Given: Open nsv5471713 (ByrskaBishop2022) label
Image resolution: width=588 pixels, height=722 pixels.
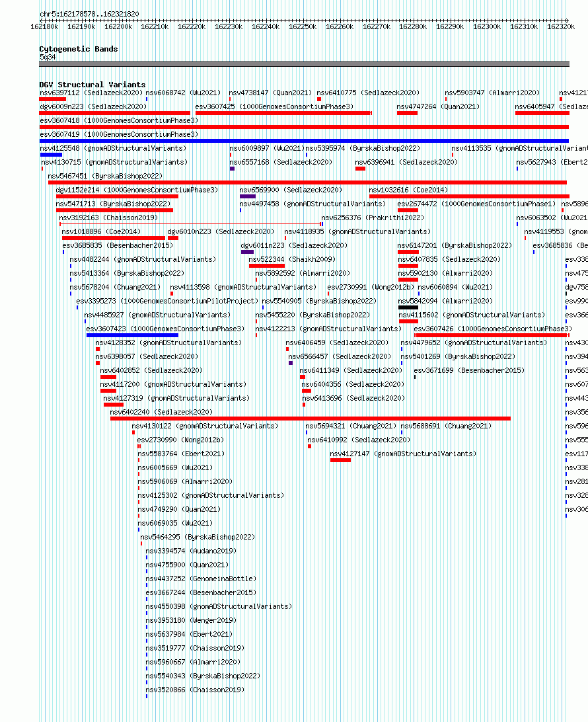Looking at the screenshot, I should (113, 204).
